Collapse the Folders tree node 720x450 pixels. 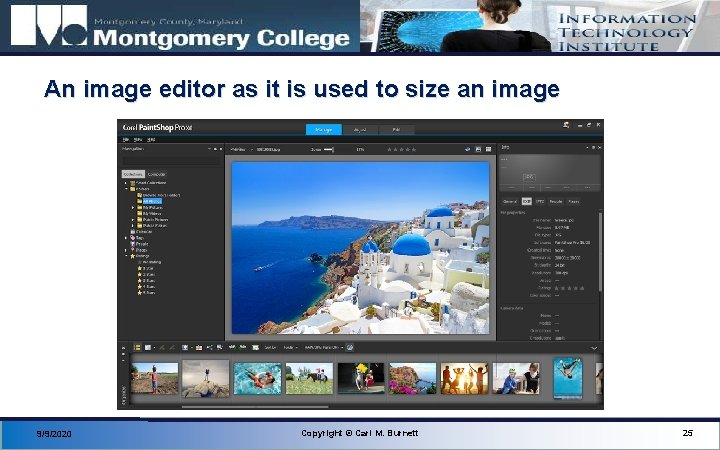click(126, 189)
